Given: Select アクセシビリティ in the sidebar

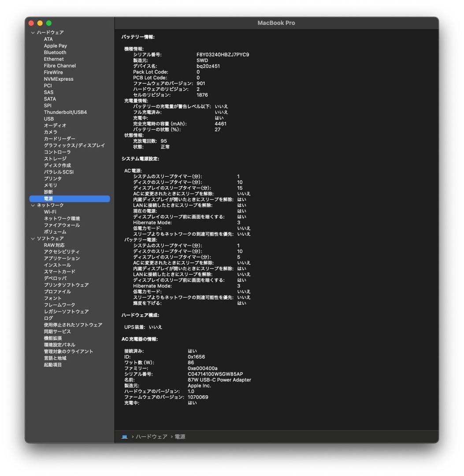Looking at the screenshot, I should [62, 252].
